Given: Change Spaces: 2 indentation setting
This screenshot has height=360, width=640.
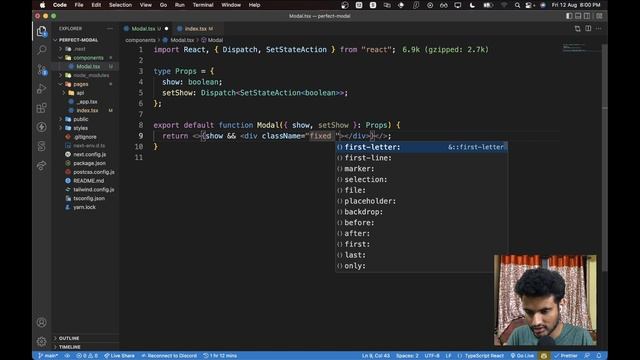Looking at the screenshot, I should coord(407,356).
